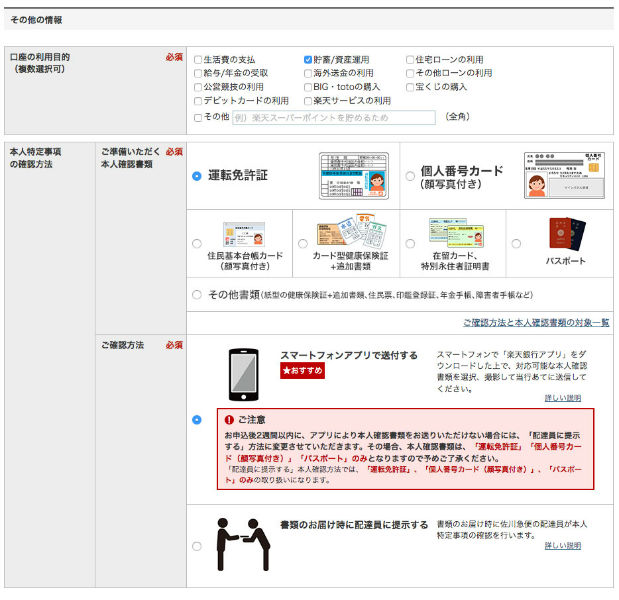Screen dimensions: 619x600
Task: Click the driver's license card image
Action: coord(353,176)
